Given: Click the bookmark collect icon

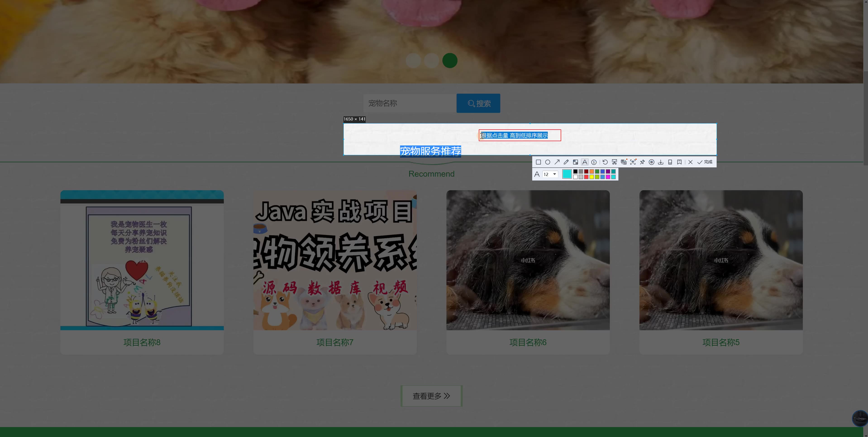Looking at the screenshot, I should 680,162.
